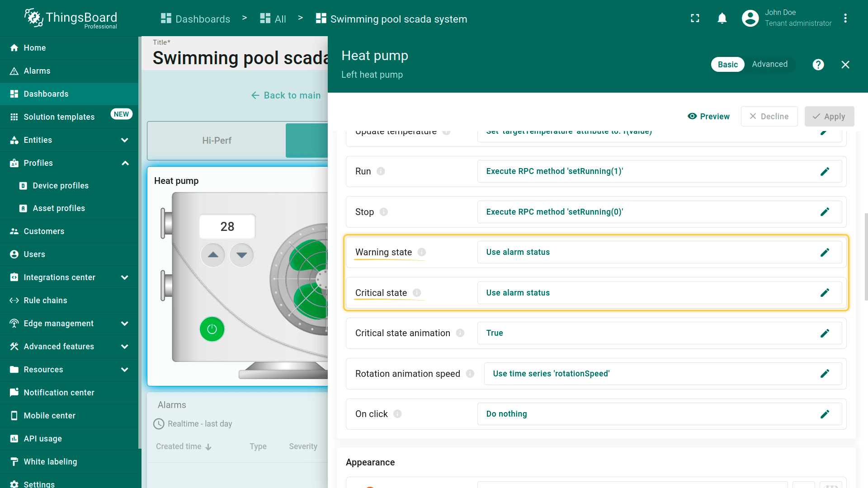The image size is (868, 488).
Task: Open the widget help question mark
Action: click(818, 65)
